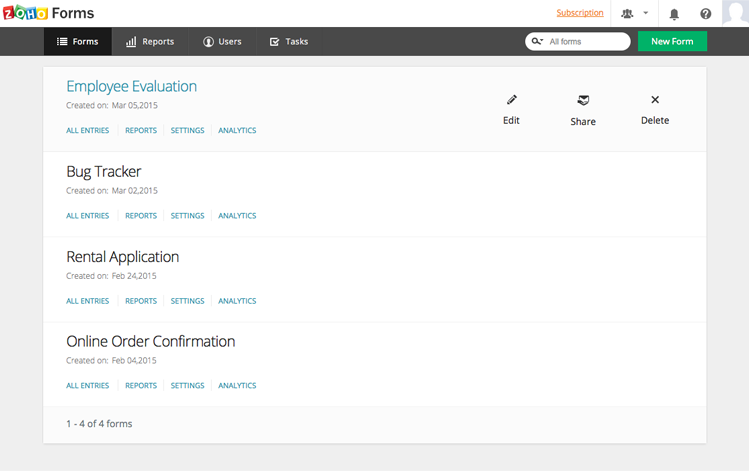
Task: Open the Subscription link
Action: tap(580, 13)
